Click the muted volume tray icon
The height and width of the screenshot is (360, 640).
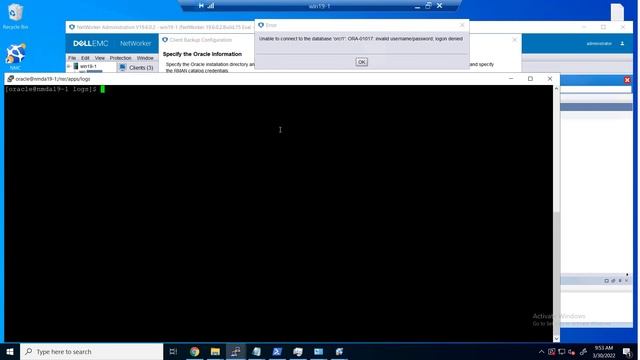571,352
